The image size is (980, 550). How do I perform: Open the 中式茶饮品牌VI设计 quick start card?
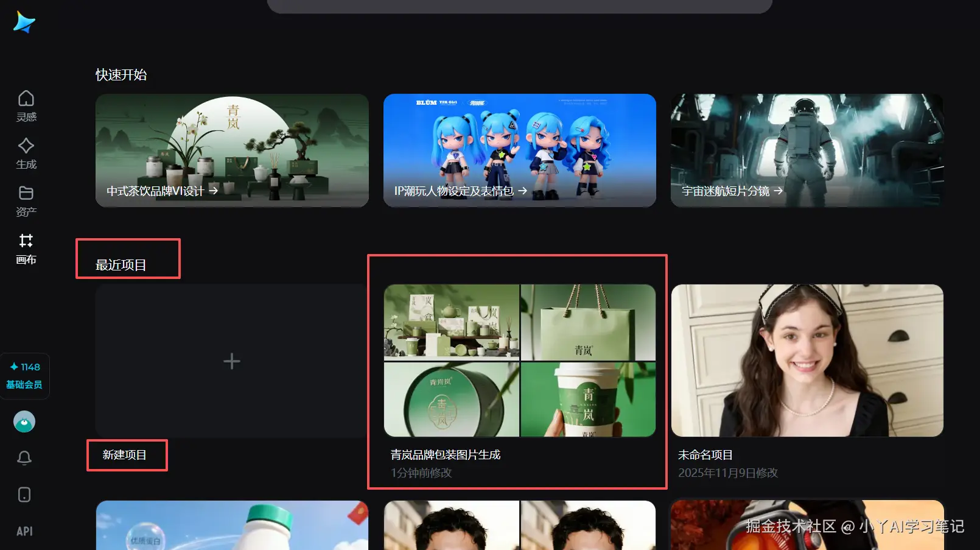231,150
